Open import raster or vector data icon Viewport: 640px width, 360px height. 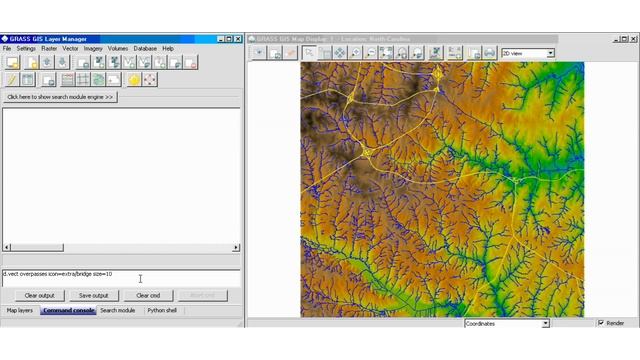[48, 79]
